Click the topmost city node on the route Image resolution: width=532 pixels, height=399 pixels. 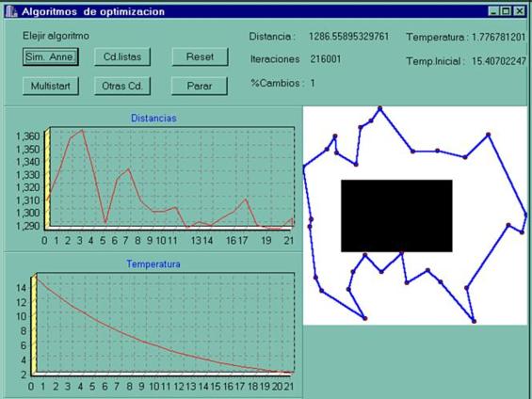click(380, 108)
